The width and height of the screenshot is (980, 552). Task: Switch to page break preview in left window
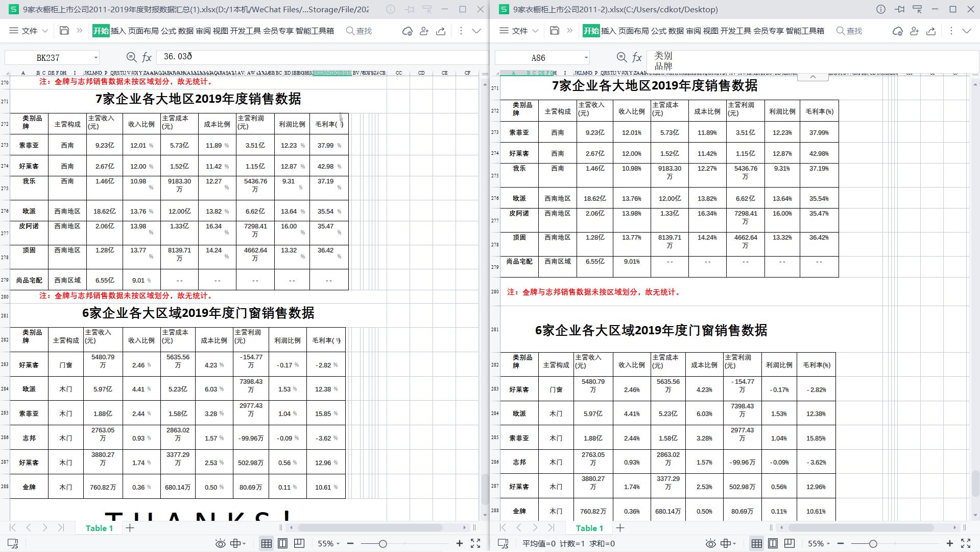[299, 543]
